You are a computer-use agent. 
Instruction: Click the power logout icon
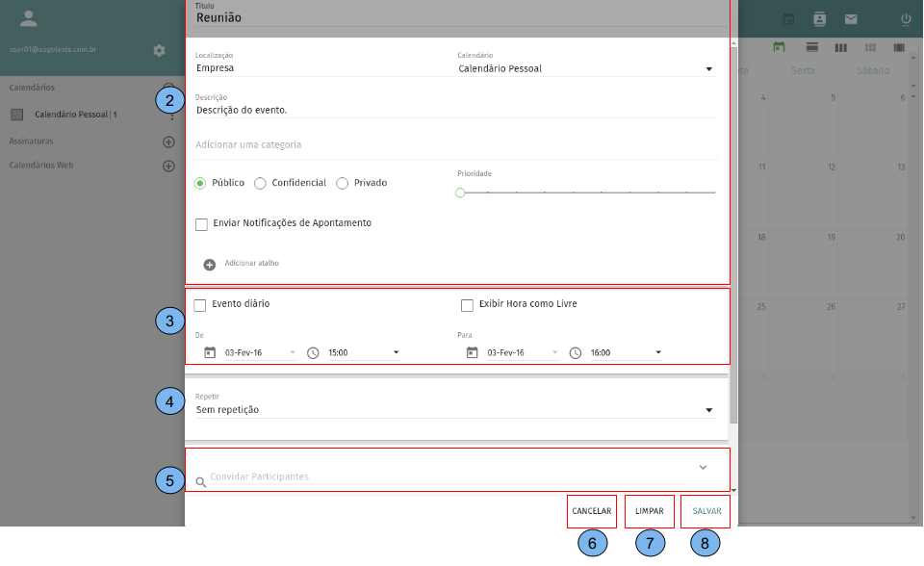905,19
